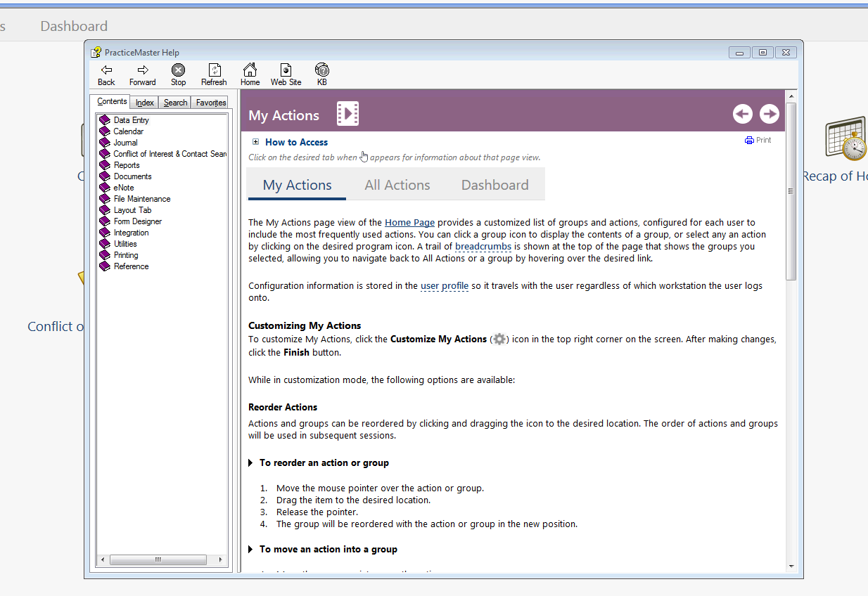Go to Home via toolbar icon

point(250,70)
